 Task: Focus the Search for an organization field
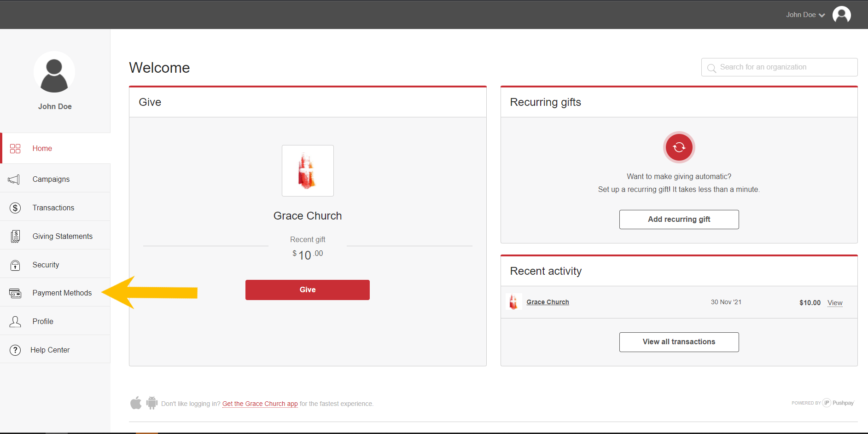(x=779, y=67)
